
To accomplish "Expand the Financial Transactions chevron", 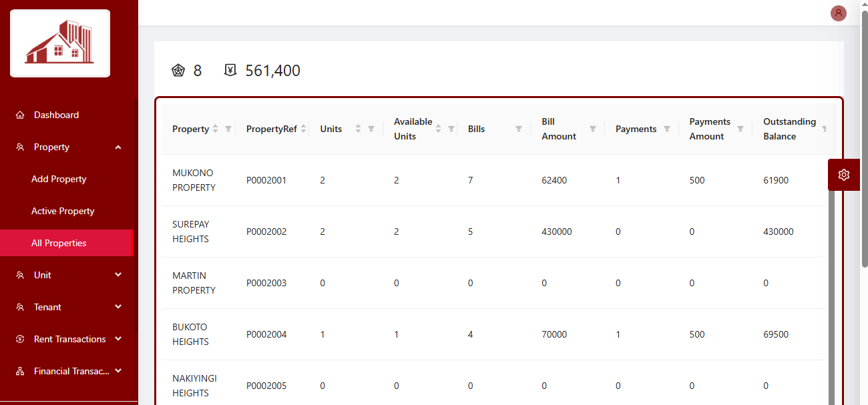I will 118,371.
